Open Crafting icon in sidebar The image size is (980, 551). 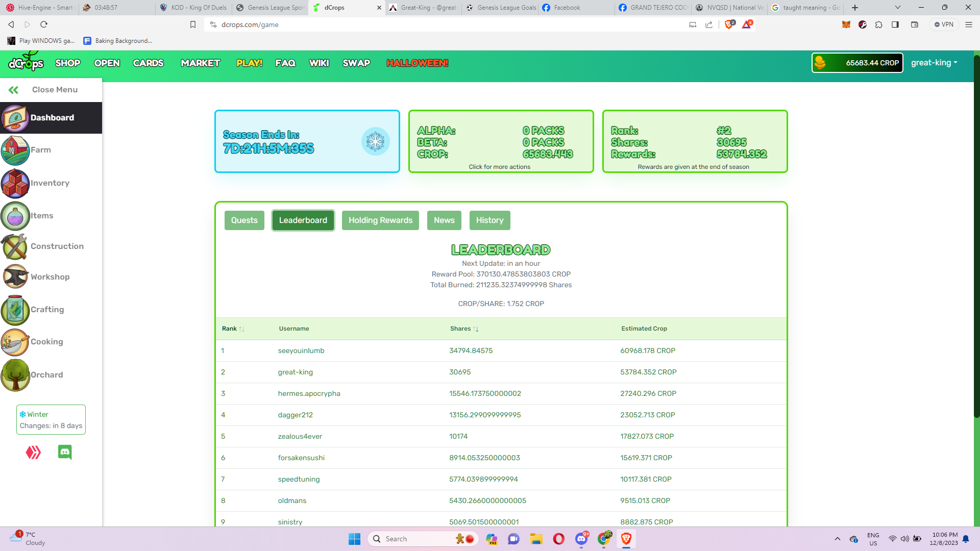15,310
